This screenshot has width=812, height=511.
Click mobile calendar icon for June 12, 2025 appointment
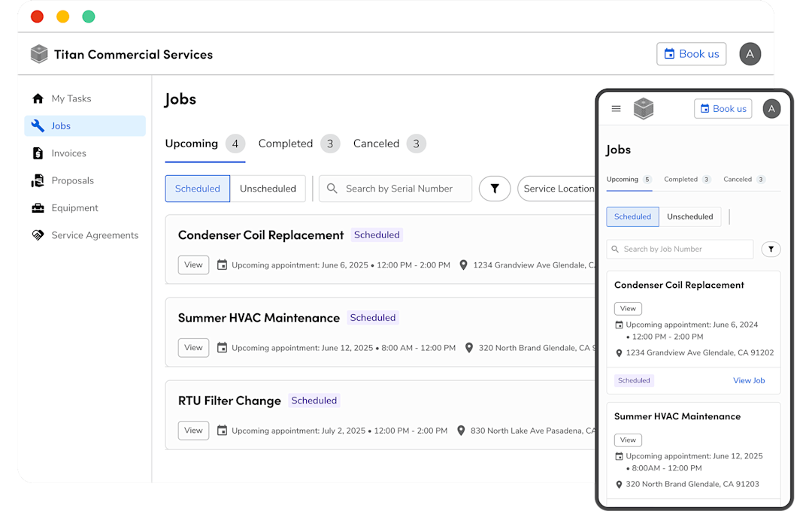click(619, 456)
